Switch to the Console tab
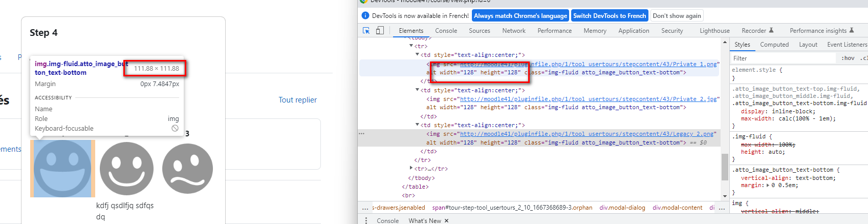The height and width of the screenshot is (224, 868). pyautogui.click(x=446, y=31)
